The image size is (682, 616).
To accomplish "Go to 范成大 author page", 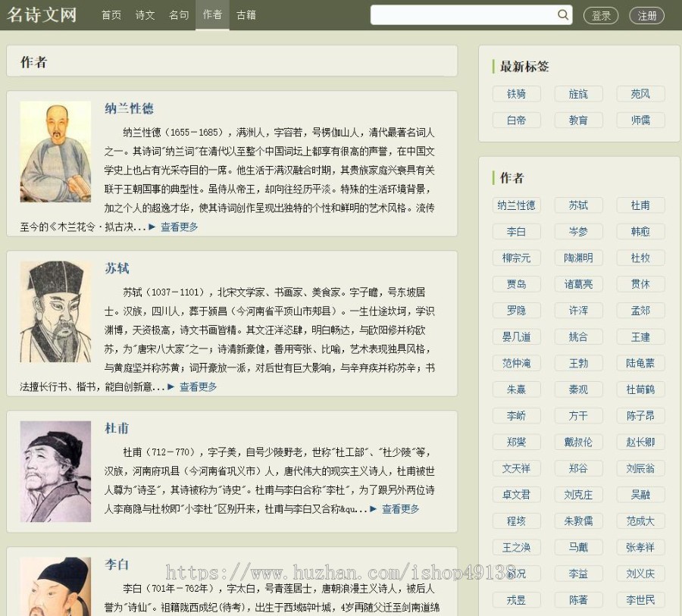I will [x=640, y=521].
